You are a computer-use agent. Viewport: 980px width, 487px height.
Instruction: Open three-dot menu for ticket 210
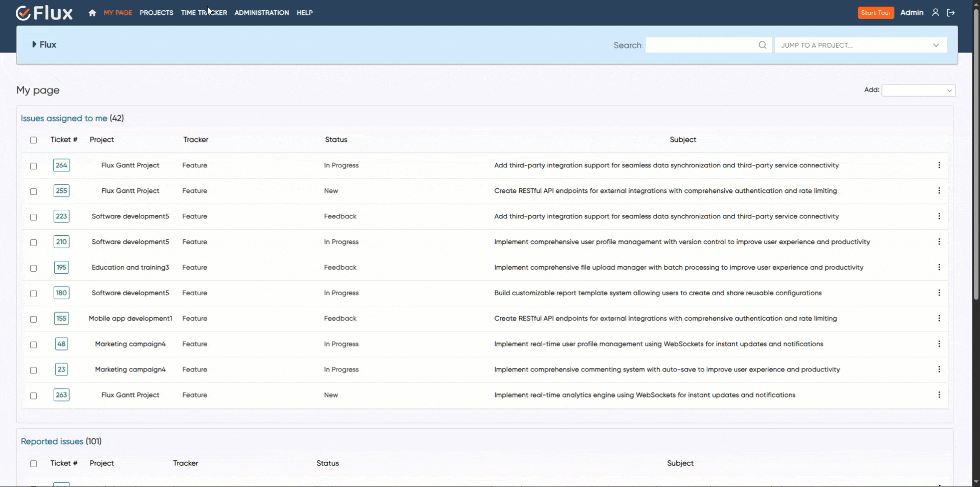click(939, 241)
